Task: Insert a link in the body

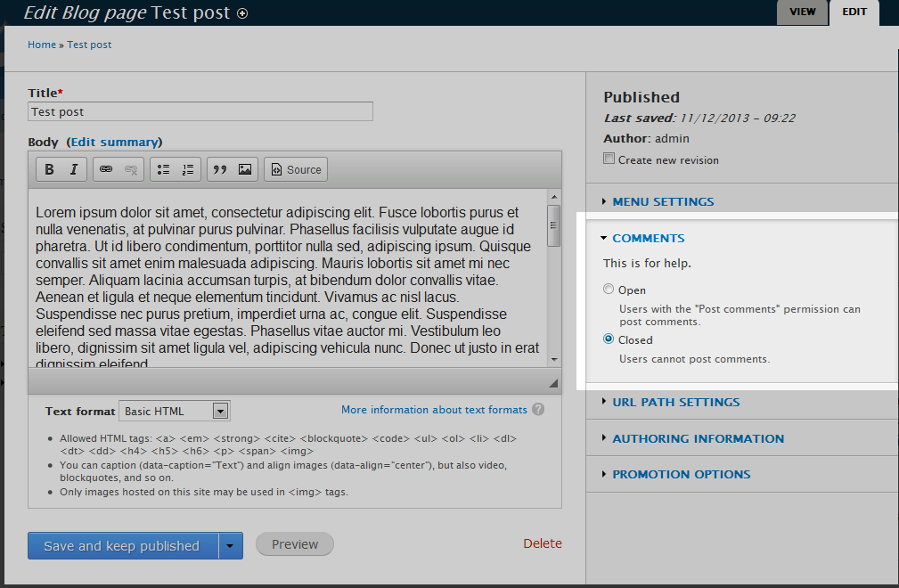Action: (x=106, y=169)
